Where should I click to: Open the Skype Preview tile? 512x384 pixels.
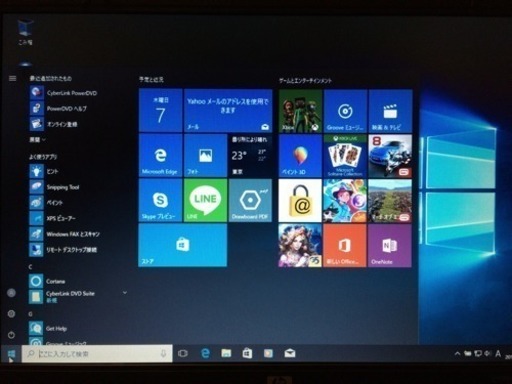(x=161, y=200)
